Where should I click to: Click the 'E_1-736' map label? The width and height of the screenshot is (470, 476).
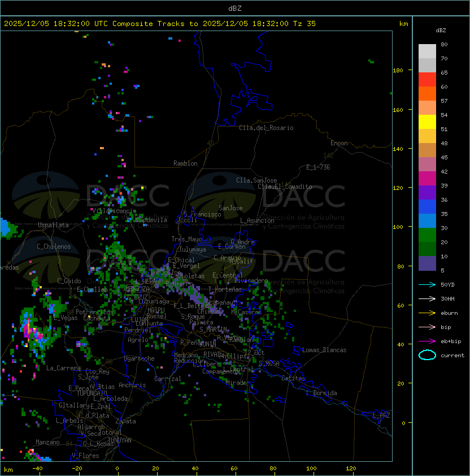point(318,167)
